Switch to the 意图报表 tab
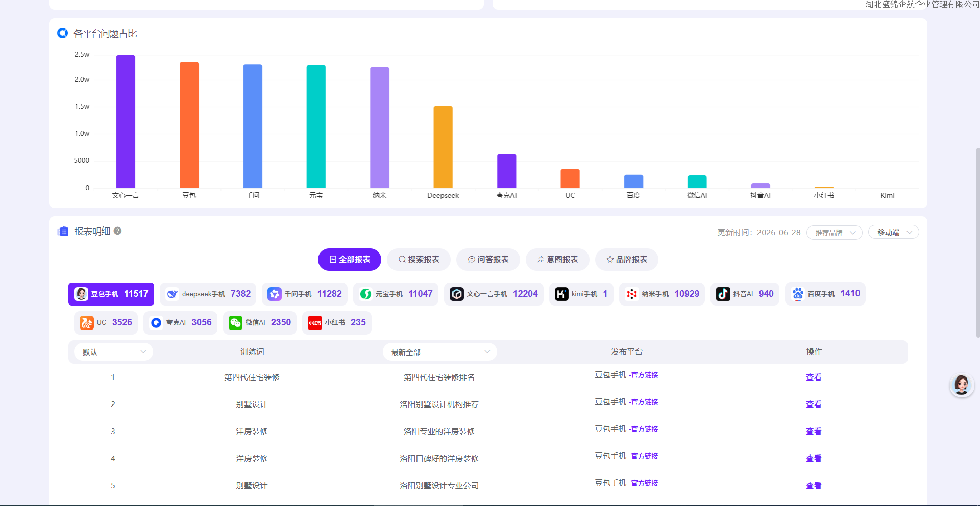Image resolution: width=980 pixels, height=506 pixels. coord(557,260)
